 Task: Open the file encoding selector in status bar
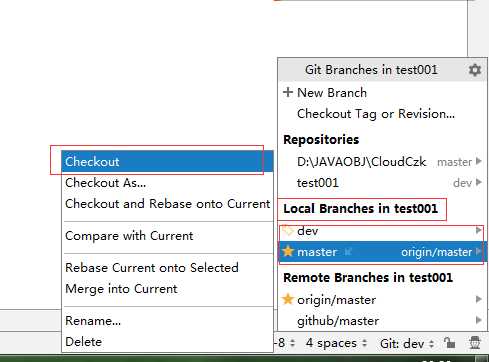point(285,343)
